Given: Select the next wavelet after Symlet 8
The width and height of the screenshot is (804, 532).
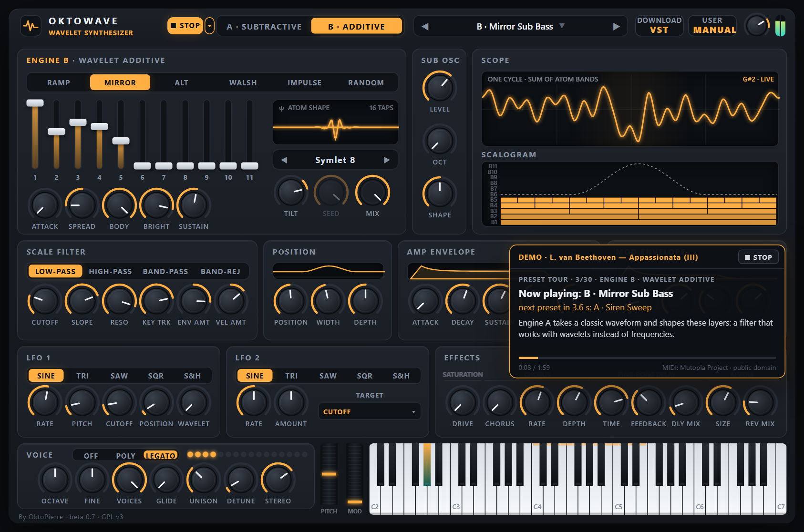Looking at the screenshot, I should pos(387,160).
